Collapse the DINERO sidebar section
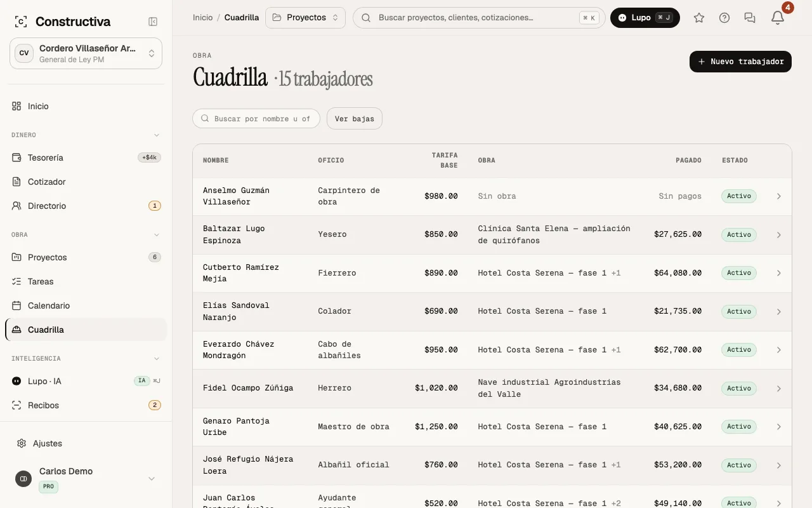This screenshot has height=508, width=812. click(x=157, y=135)
